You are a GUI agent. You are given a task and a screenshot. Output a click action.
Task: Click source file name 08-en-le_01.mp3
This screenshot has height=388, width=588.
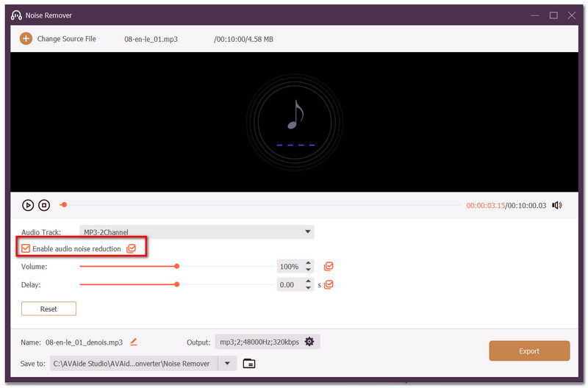tap(151, 39)
